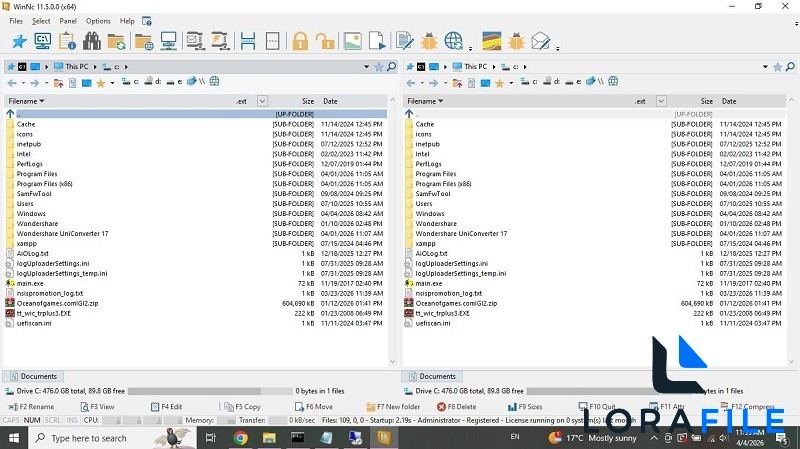The image size is (800, 449).
Task: Open the left panel .ext filter dropdown
Action: 262,101
